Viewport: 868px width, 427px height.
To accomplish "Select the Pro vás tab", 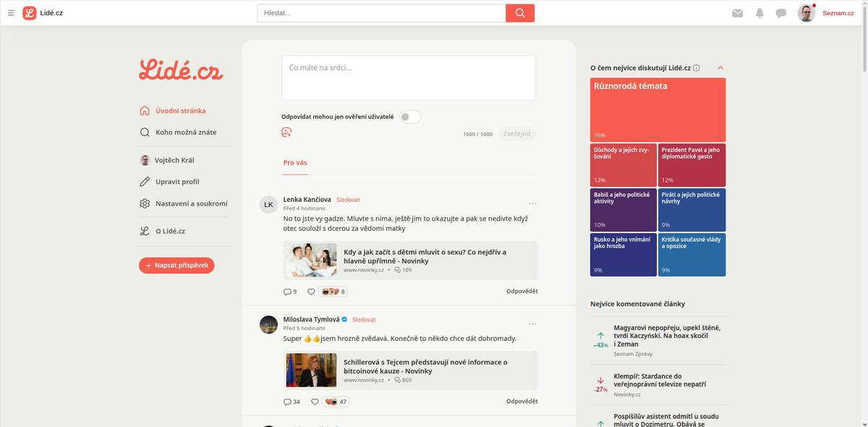I will 295,163.
